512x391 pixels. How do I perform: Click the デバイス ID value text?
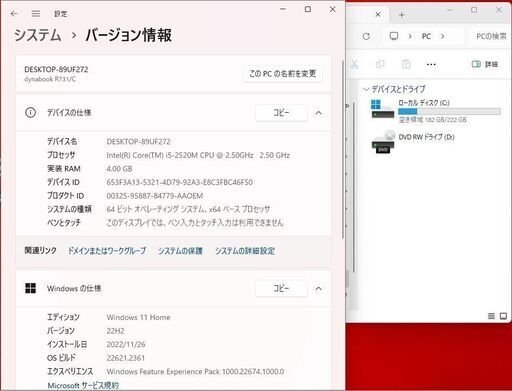click(x=179, y=182)
